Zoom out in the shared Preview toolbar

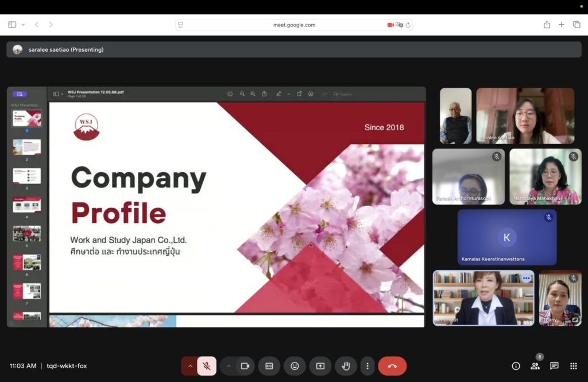[x=242, y=94]
